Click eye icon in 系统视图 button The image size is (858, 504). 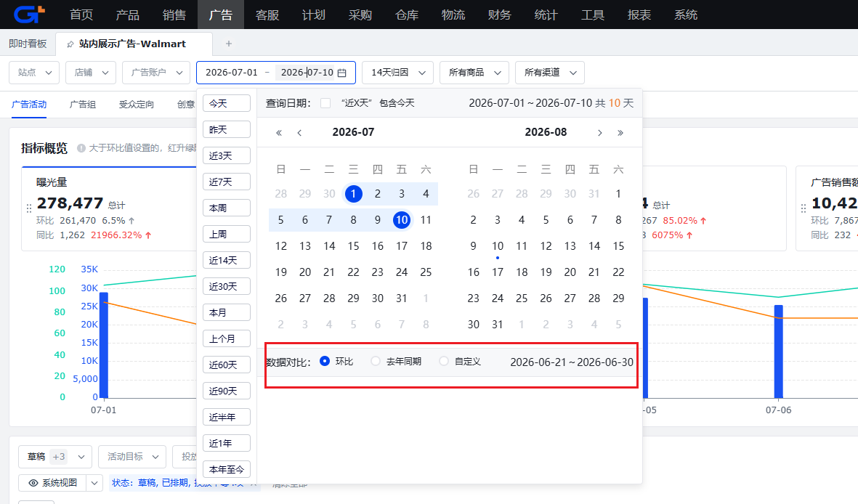pos(33,483)
